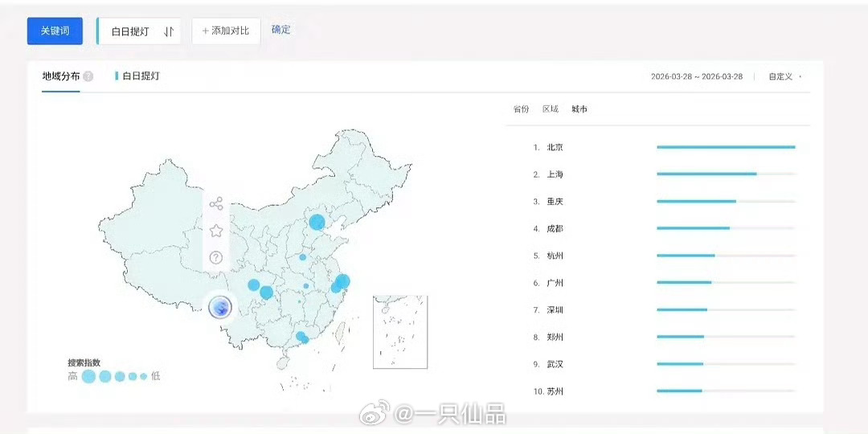Click the 成都 ranking row text
Image resolution: width=868 pixels, height=434 pixels.
coord(555,228)
